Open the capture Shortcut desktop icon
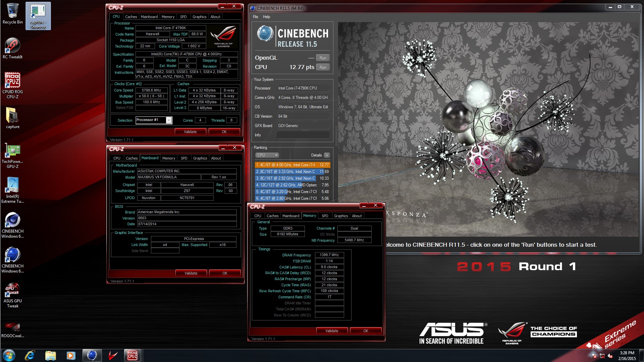The height and width of the screenshot is (362, 644). [38, 16]
